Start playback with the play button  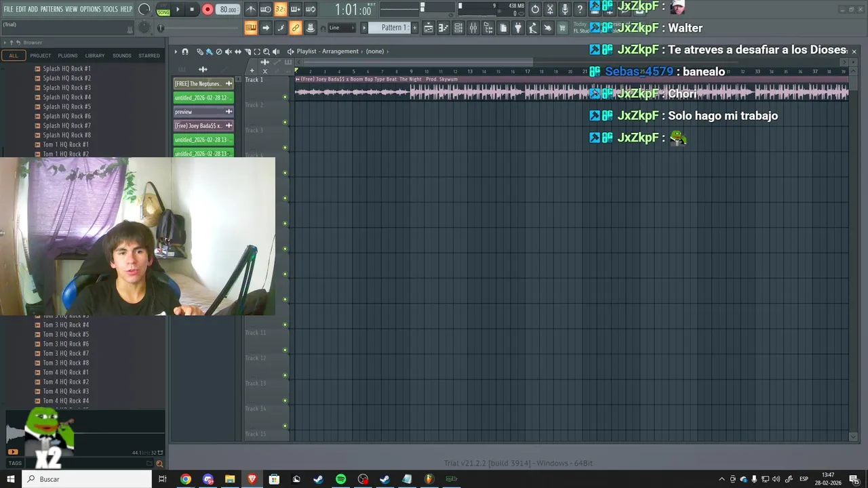(x=178, y=9)
